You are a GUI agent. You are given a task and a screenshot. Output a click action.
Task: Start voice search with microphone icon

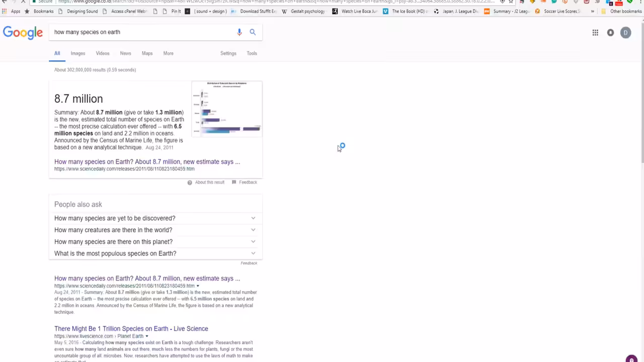tap(239, 32)
